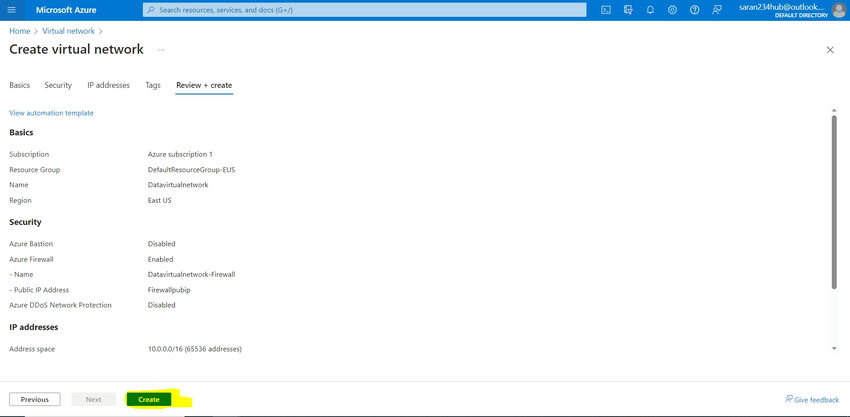Go to the Virtual network breadcrumb
The image size is (850, 417).
68,31
